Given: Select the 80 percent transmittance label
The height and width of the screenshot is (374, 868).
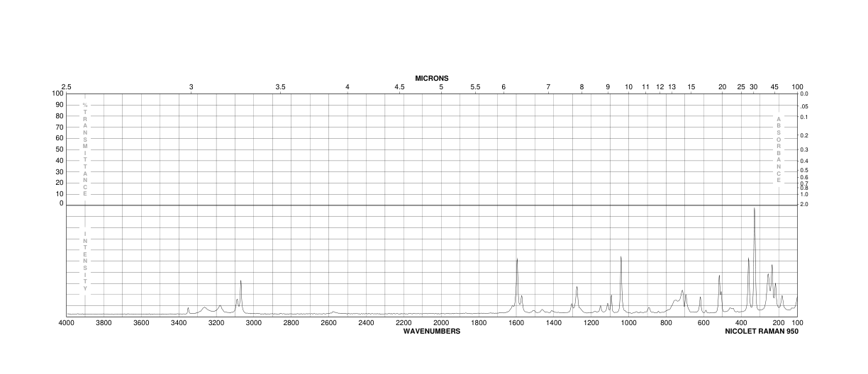Looking at the screenshot, I should tap(60, 115).
